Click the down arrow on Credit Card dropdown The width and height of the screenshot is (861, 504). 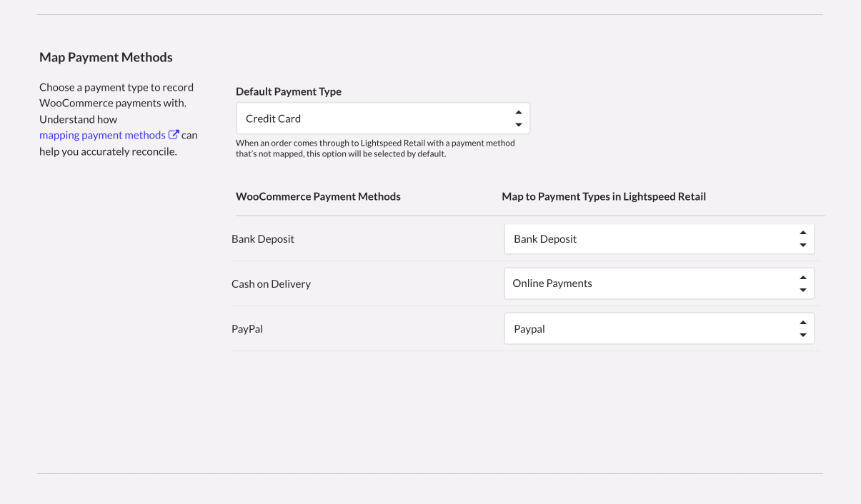coord(519,125)
